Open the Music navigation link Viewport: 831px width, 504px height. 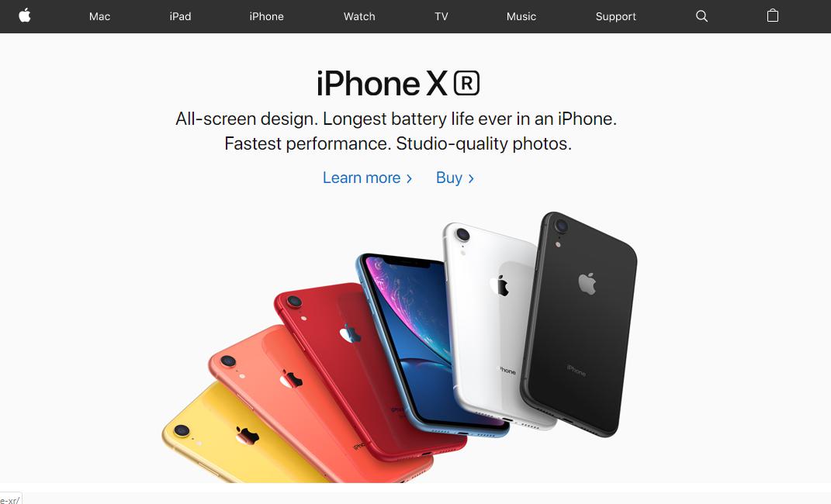[x=521, y=16]
